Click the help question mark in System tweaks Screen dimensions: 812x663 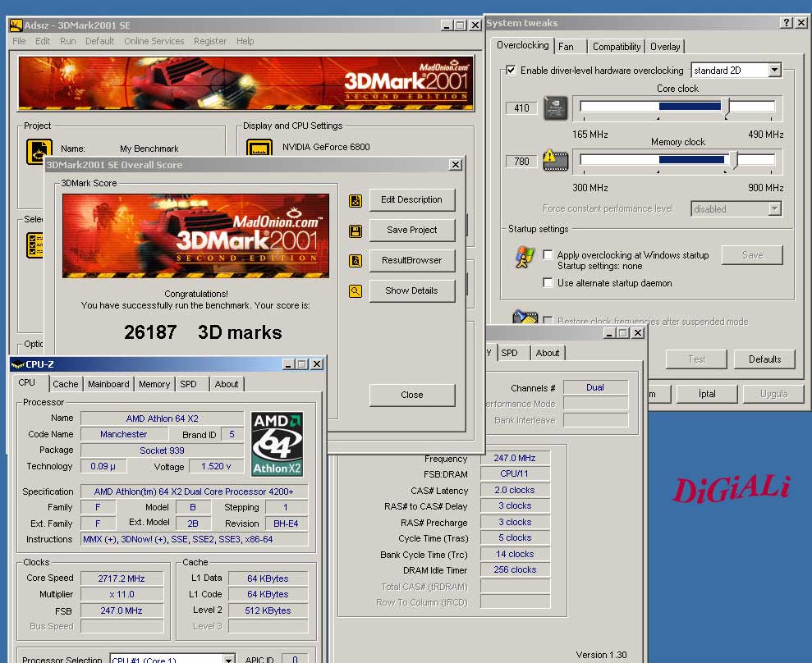[x=786, y=22]
